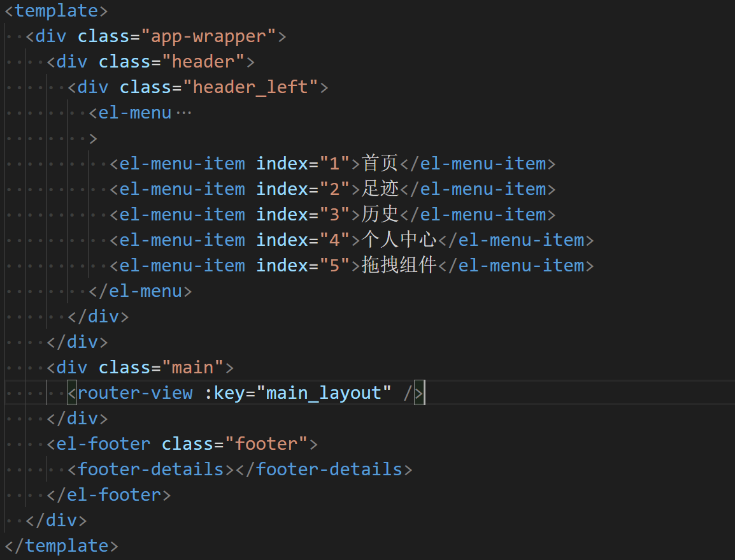
Task: Click the closing el-menu tag
Action: [x=140, y=291]
